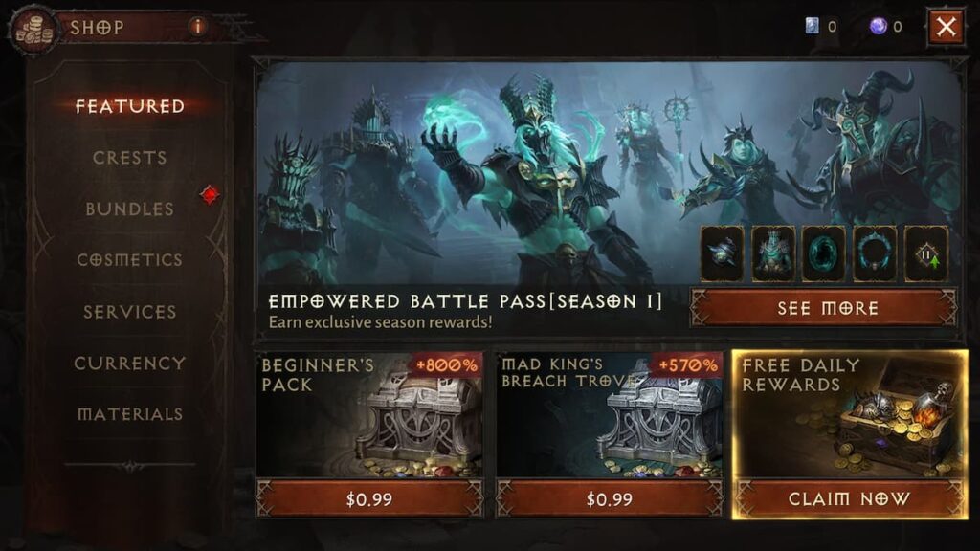Claim Now the free daily rewards

pyautogui.click(x=850, y=499)
